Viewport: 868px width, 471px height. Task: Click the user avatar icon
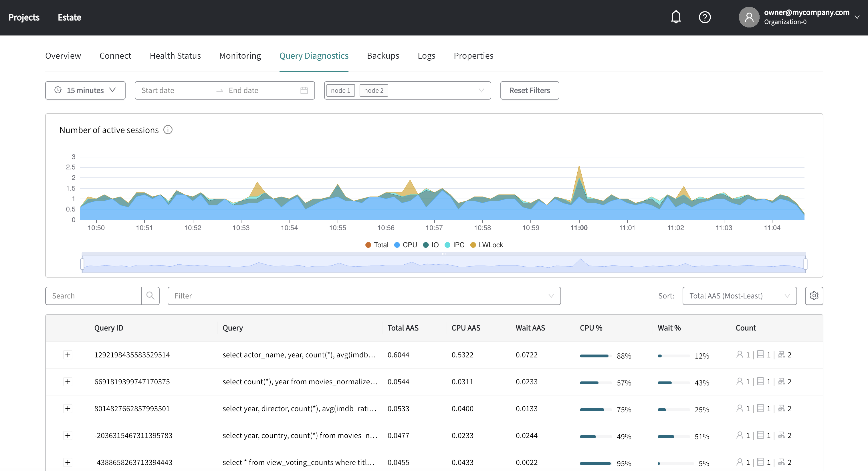pyautogui.click(x=749, y=17)
